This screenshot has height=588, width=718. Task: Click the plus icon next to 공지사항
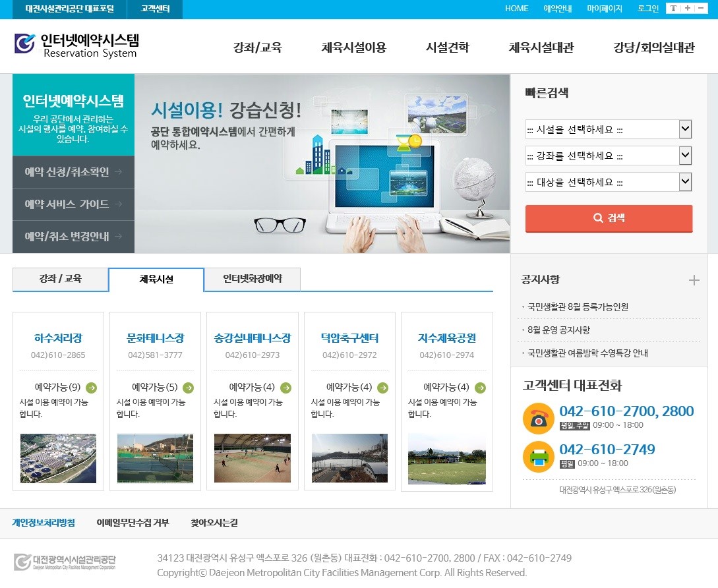tap(694, 280)
